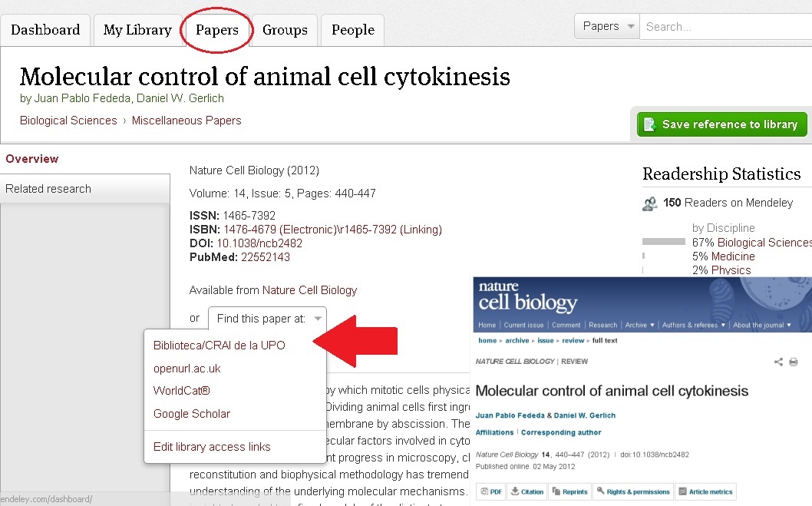This screenshot has height=506, width=812.
Task: Open the DOI link 10.1038/ncb2482
Action: point(259,243)
